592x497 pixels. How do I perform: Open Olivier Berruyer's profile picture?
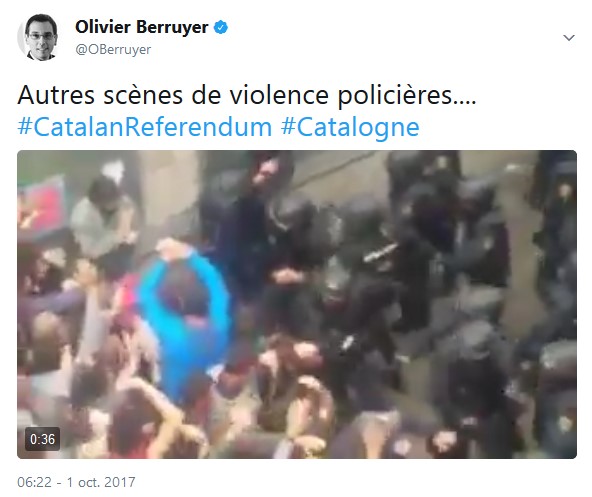click(x=39, y=37)
